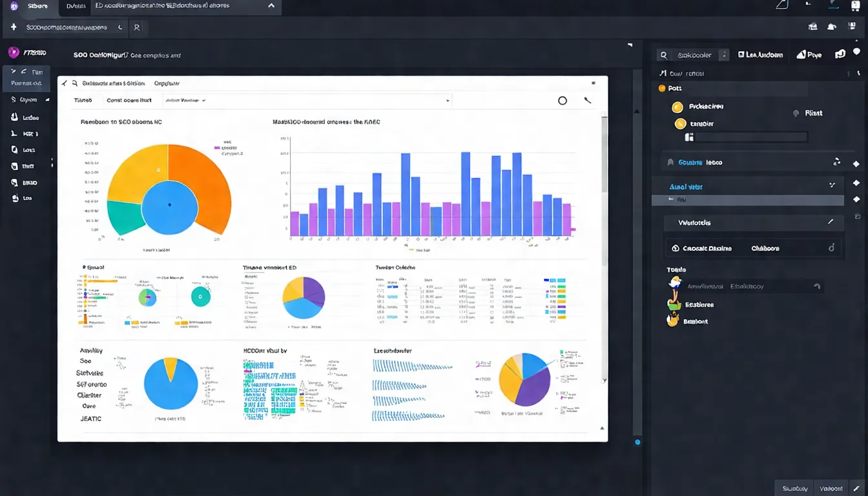Viewport: 868px width, 496px height.
Task: Click the Pye button in the top-right bar
Action: 809,54
